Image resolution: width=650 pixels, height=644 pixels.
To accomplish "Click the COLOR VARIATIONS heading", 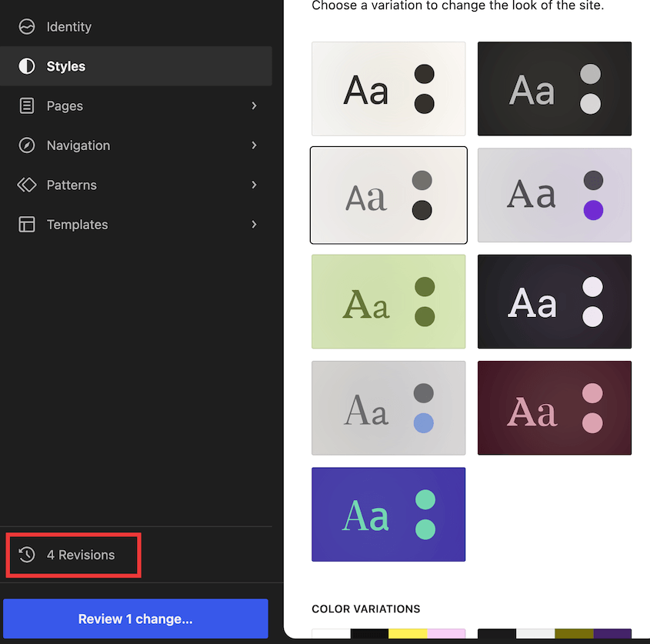I will 366,609.
